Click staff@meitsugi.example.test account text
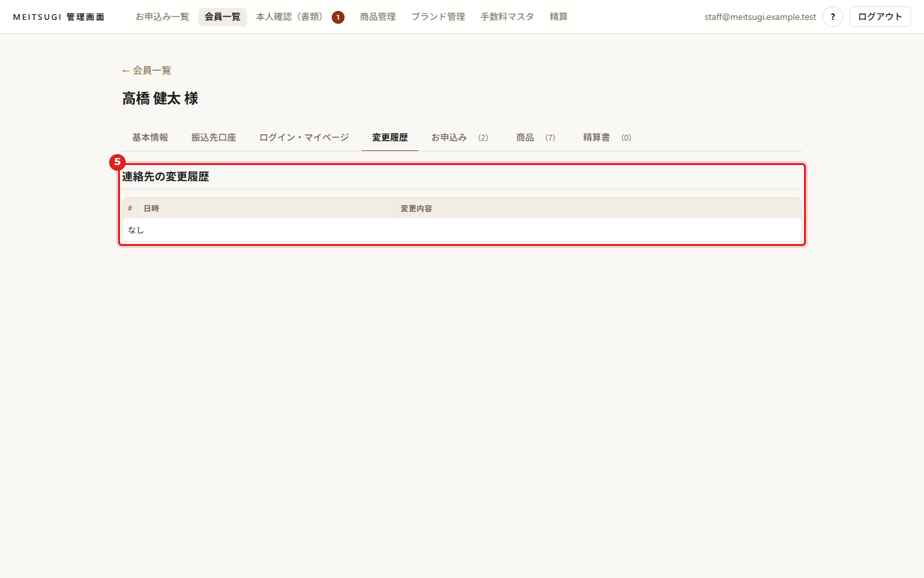The width and height of the screenshot is (924, 578). pyautogui.click(x=760, y=17)
